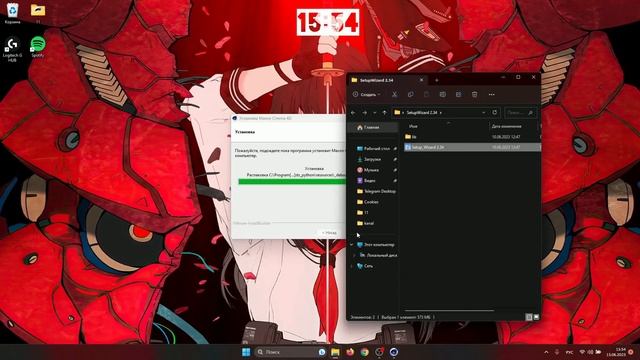
Task: Launch Logitech G HUB from the desktop
Action: click(x=12, y=49)
